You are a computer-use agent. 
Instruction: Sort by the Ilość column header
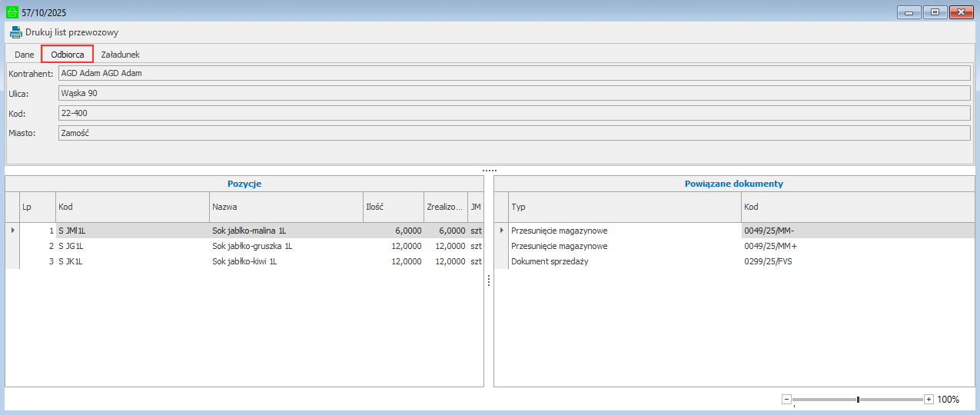click(392, 207)
